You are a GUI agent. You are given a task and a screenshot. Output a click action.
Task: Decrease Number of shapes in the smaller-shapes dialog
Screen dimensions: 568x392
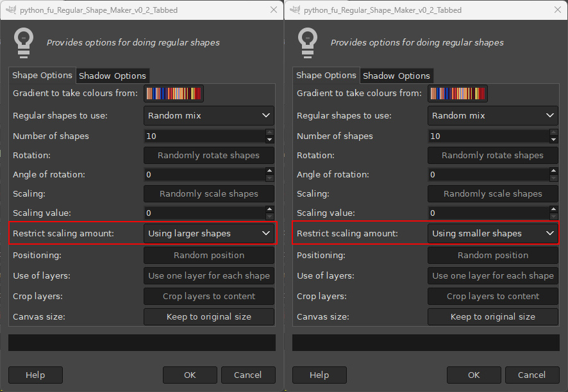click(553, 140)
